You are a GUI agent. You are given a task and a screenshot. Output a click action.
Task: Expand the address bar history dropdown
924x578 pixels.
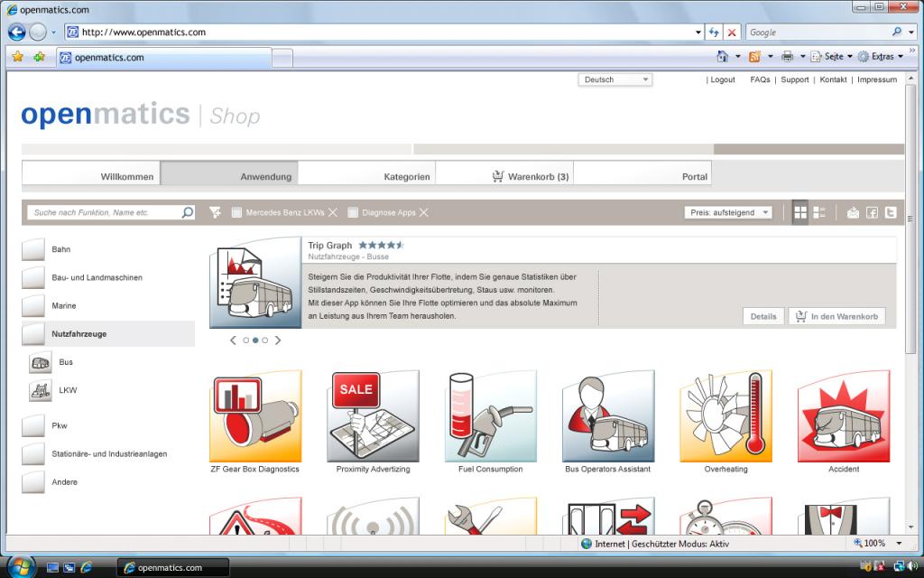click(698, 33)
